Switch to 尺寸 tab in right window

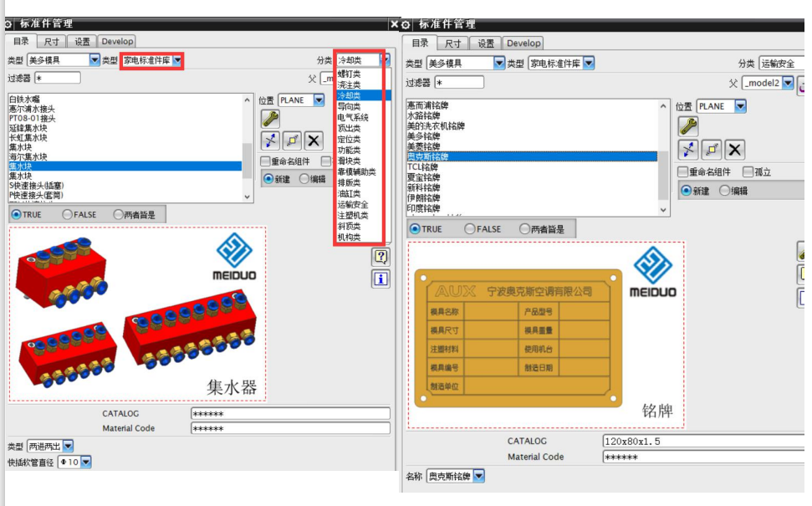[452, 43]
